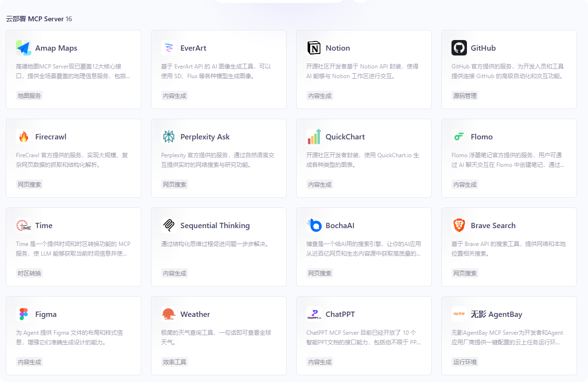The image size is (588, 382).
Task: Select the 内容生成 tag on Sequential Thinking
Action: pos(175,273)
